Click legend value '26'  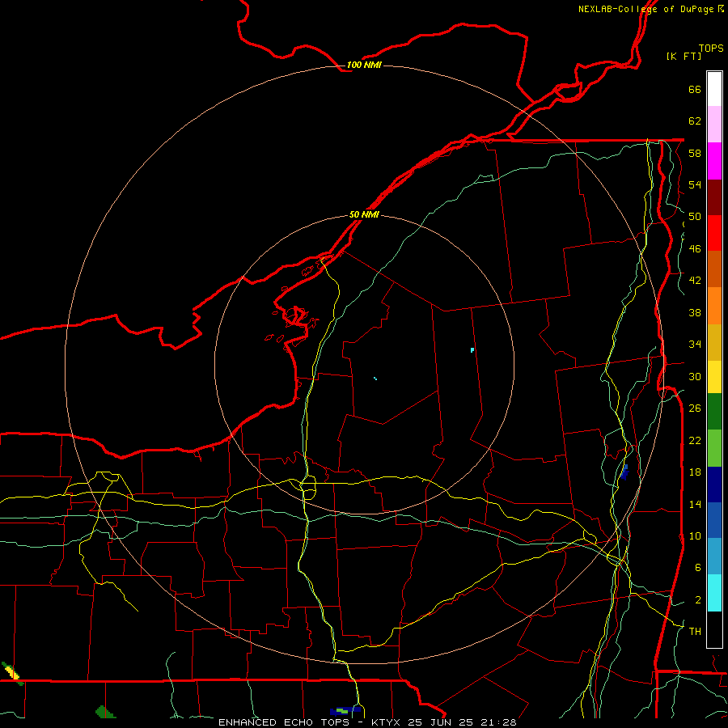[695, 408]
